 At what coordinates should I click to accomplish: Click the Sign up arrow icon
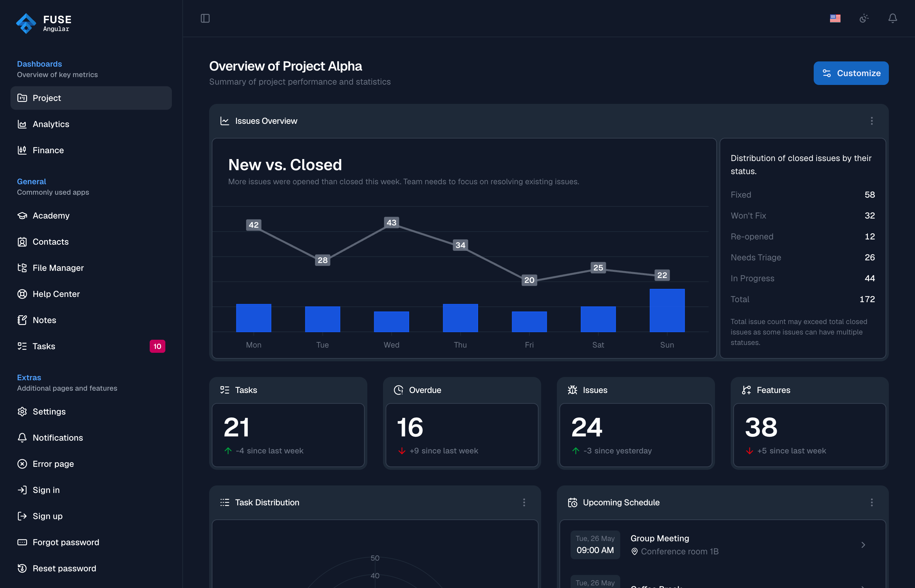click(22, 516)
